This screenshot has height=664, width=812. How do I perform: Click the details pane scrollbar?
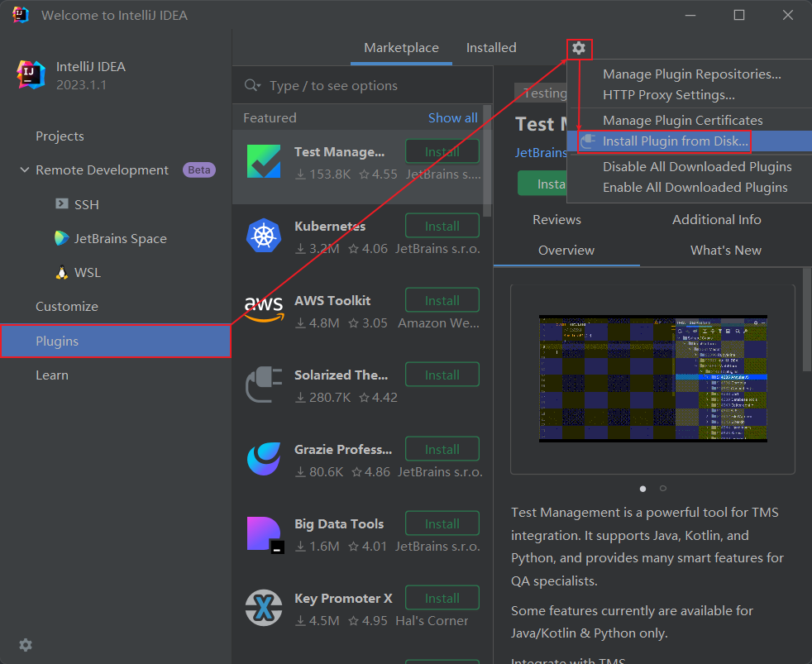coord(807,319)
